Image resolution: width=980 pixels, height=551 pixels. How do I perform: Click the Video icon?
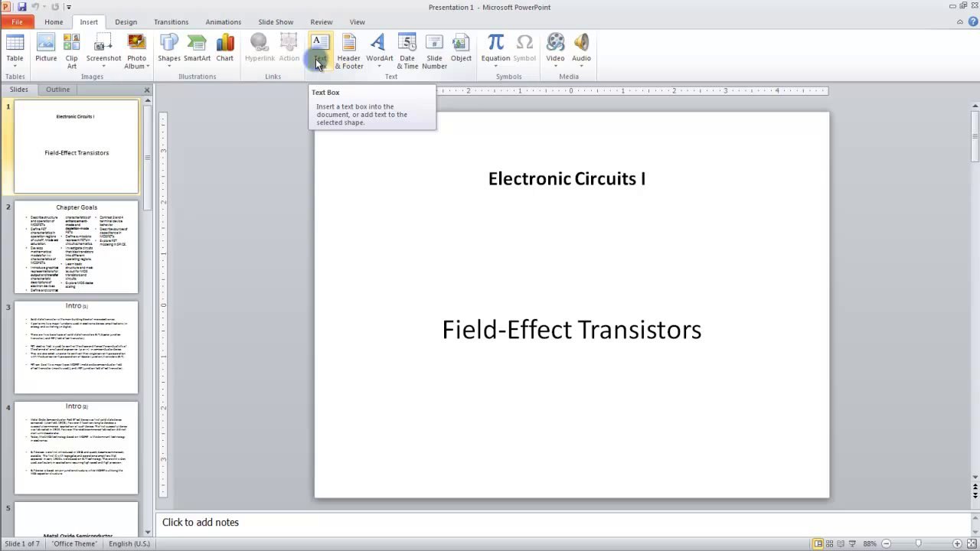pyautogui.click(x=555, y=43)
